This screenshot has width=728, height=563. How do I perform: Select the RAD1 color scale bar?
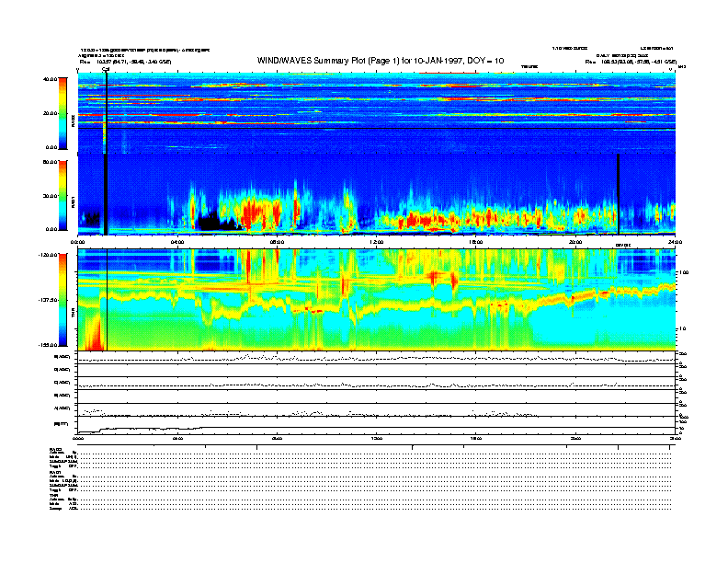[x=63, y=196]
